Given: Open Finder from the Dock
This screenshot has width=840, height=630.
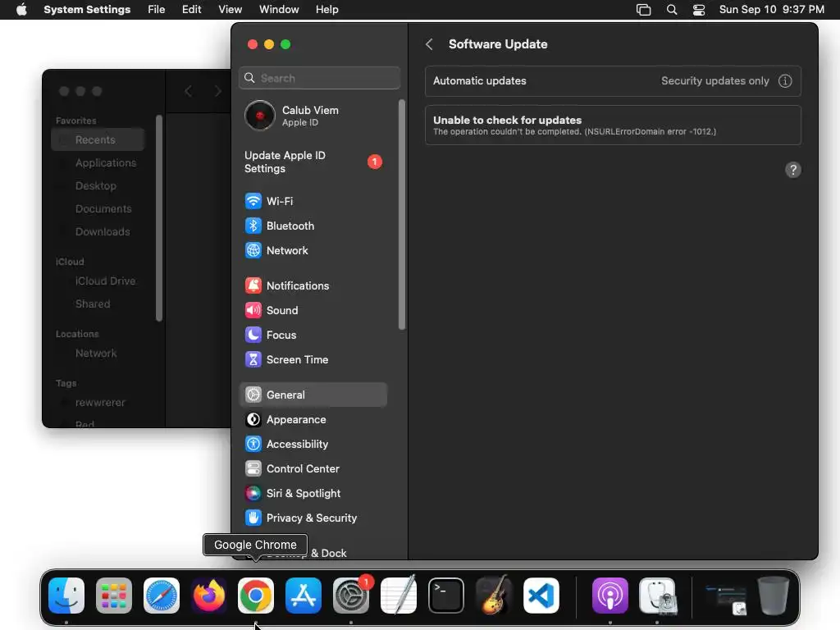Looking at the screenshot, I should [x=66, y=596].
